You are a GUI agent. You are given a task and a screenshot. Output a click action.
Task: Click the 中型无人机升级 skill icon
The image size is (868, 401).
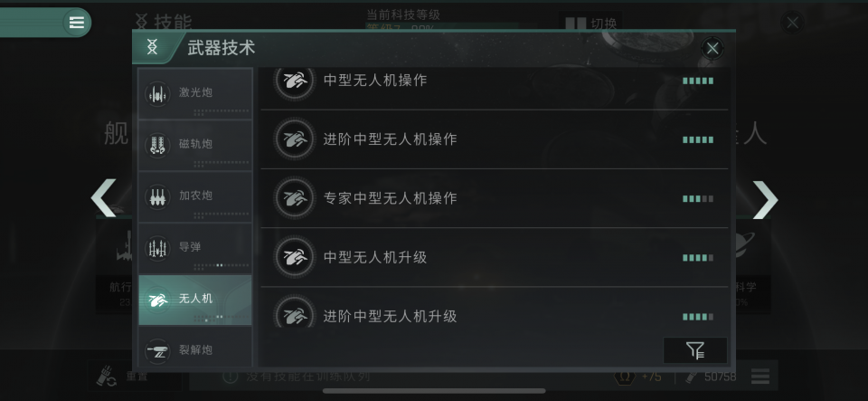point(295,258)
